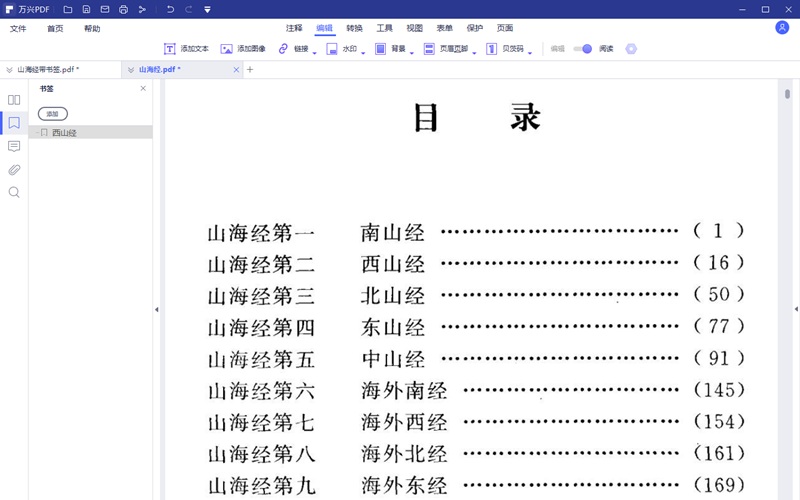Toggle the 编辑/阅读 mode switch
The height and width of the screenshot is (500, 800).
click(x=583, y=49)
